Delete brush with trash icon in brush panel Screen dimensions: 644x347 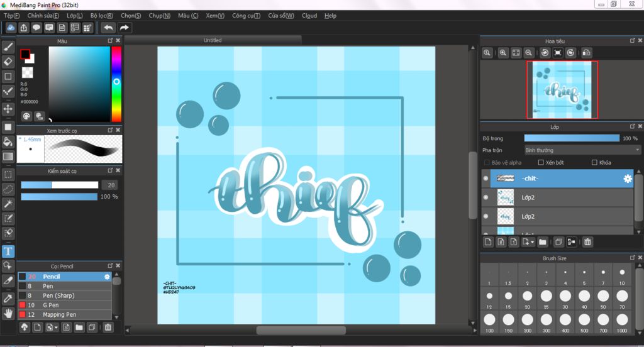tap(108, 328)
